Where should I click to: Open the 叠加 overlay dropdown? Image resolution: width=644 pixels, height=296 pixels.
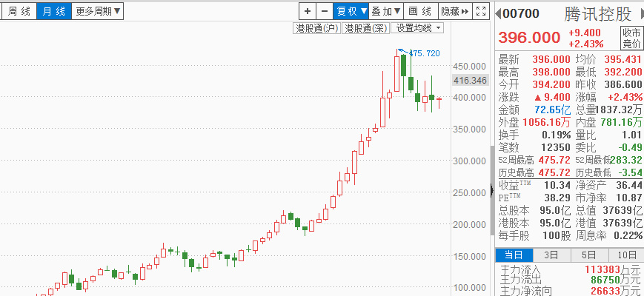coord(386,11)
